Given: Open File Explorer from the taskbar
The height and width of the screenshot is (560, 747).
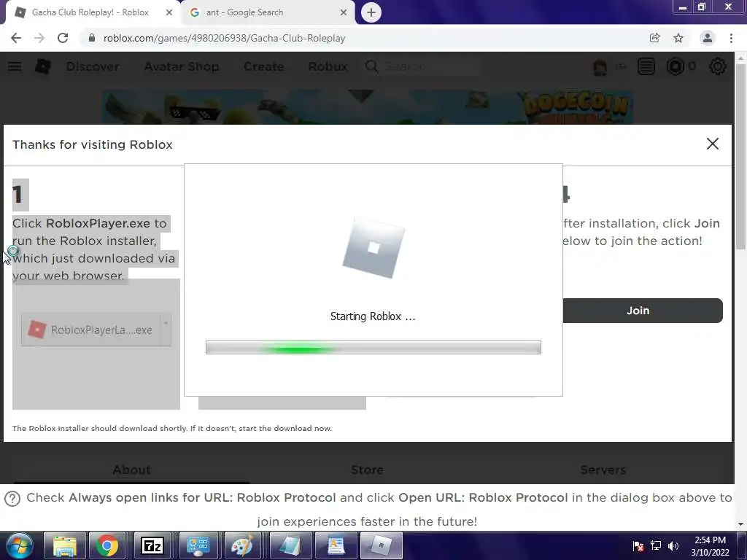Looking at the screenshot, I should [65, 545].
